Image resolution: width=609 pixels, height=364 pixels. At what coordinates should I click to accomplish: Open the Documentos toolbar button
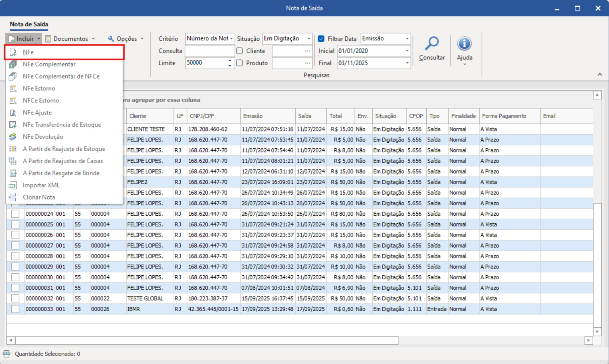click(70, 39)
